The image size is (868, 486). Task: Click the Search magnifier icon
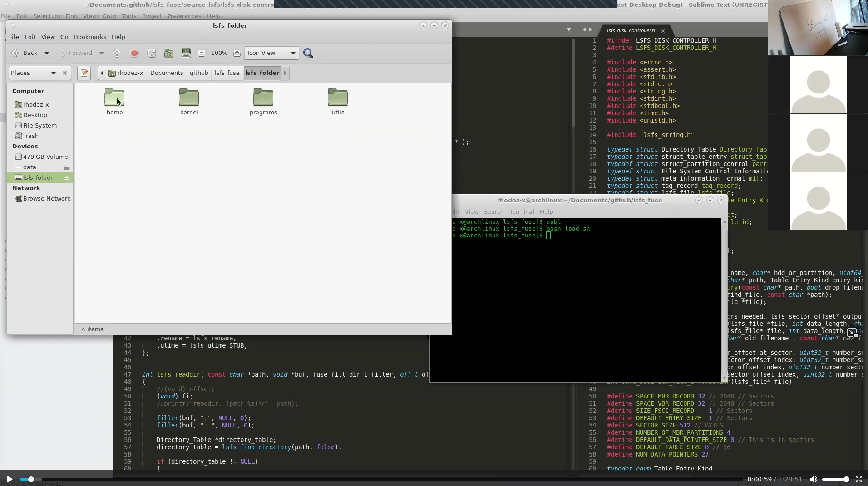pos(308,53)
